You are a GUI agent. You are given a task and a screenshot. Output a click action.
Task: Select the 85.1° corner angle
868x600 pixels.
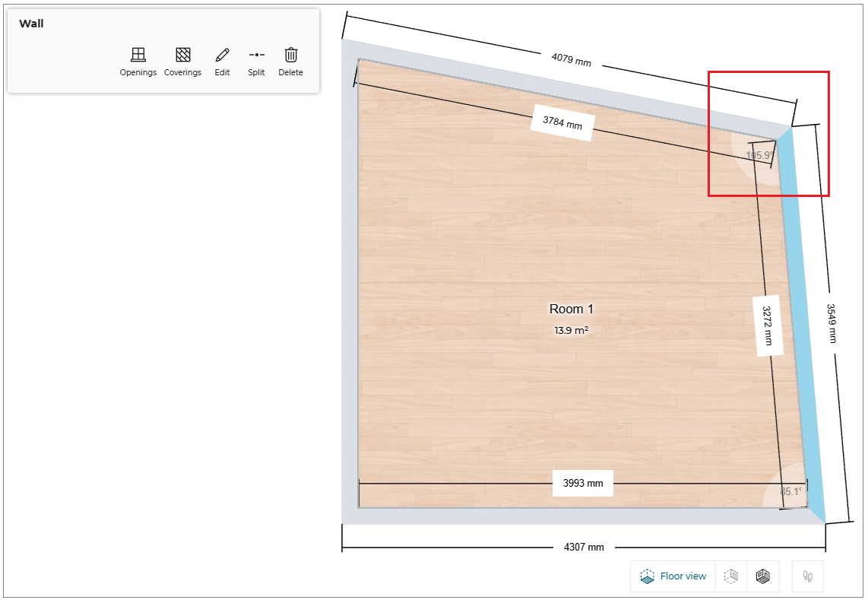point(790,491)
